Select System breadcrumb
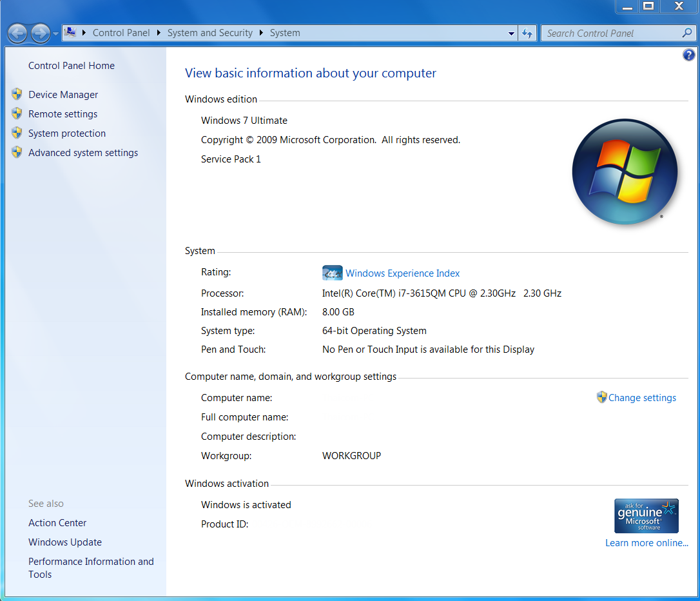The image size is (700, 601). 285,33
